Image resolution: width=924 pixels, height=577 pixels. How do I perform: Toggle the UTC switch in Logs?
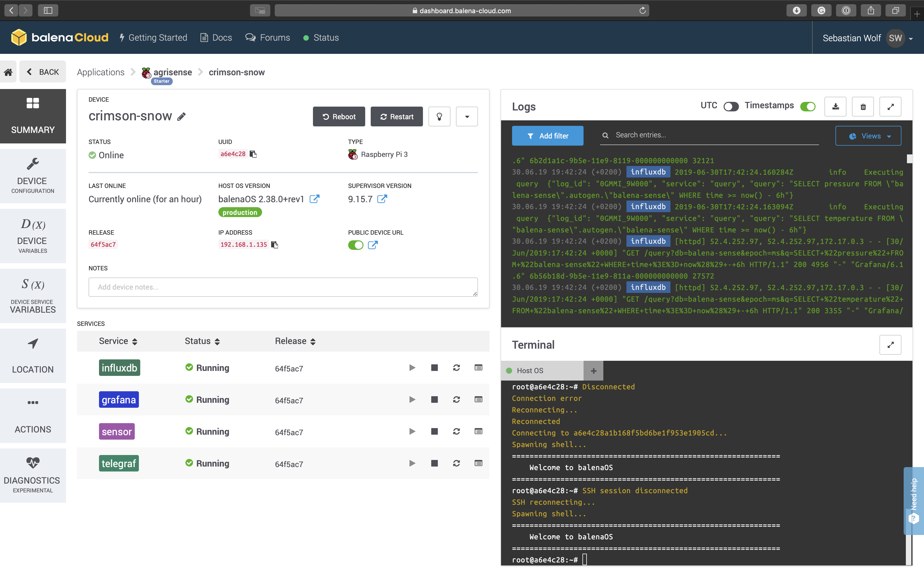point(731,107)
